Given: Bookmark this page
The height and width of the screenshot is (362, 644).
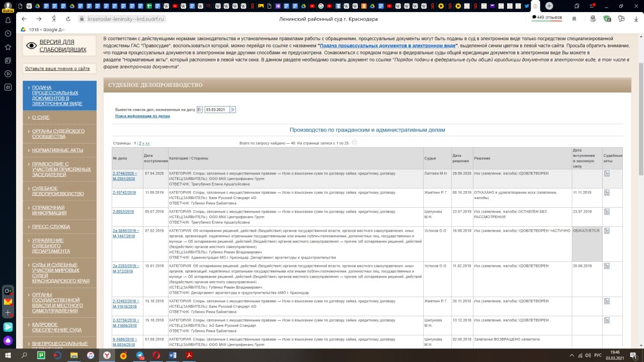Looking at the screenshot, I should point(574,19).
